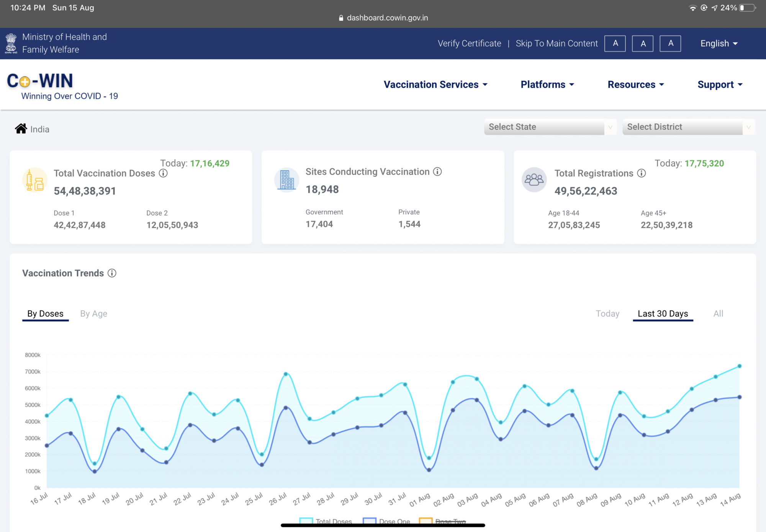
Task: Click today's registrations figure 17,75,320
Action: (x=704, y=163)
